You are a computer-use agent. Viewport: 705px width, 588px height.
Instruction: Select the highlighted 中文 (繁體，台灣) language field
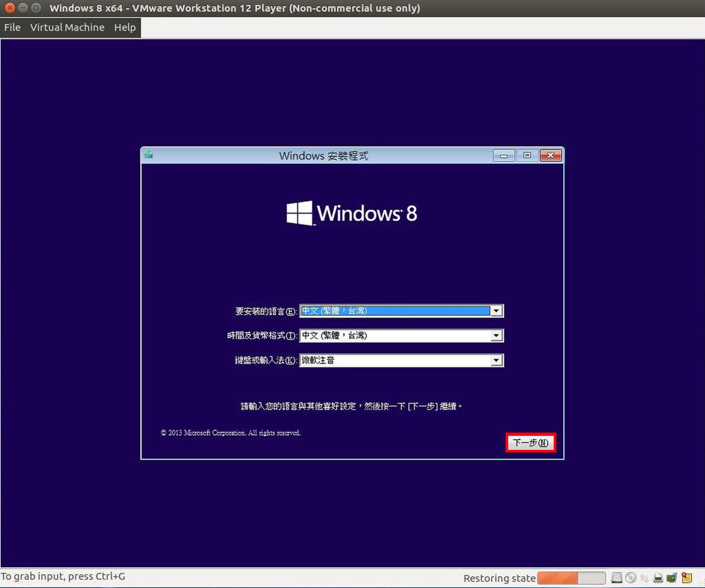click(401, 311)
